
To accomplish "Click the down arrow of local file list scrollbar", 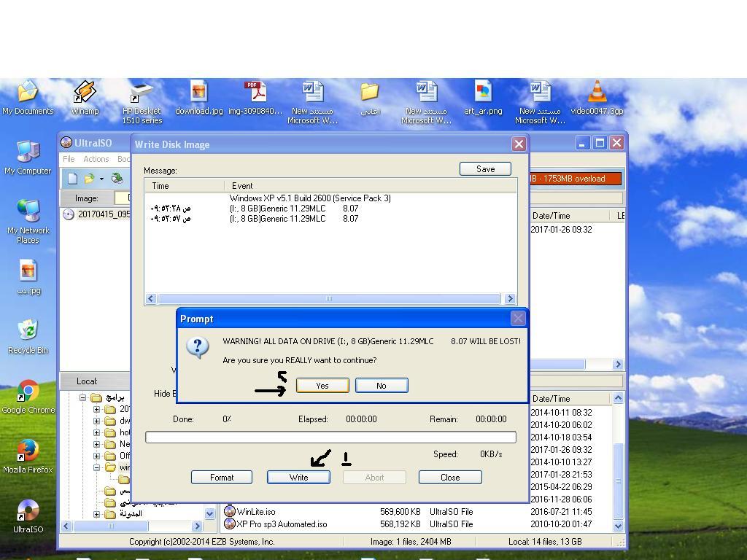I will point(618,526).
